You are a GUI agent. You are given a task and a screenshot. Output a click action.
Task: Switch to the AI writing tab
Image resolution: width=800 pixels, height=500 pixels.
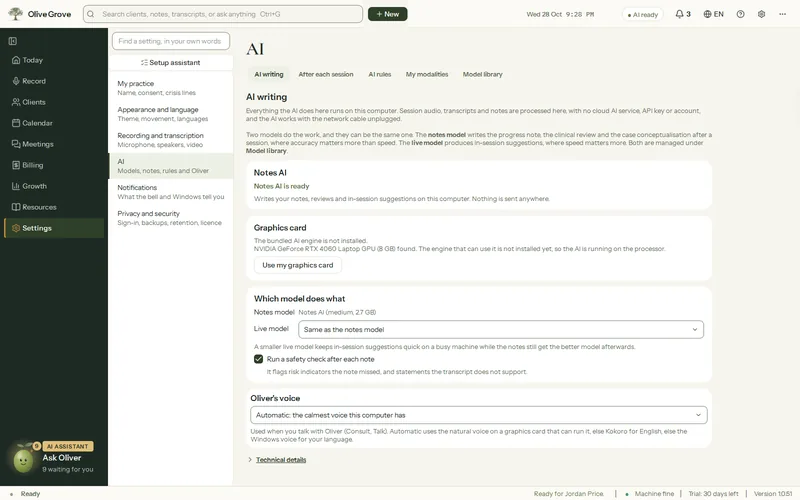pyautogui.click(x=269, y=74)
